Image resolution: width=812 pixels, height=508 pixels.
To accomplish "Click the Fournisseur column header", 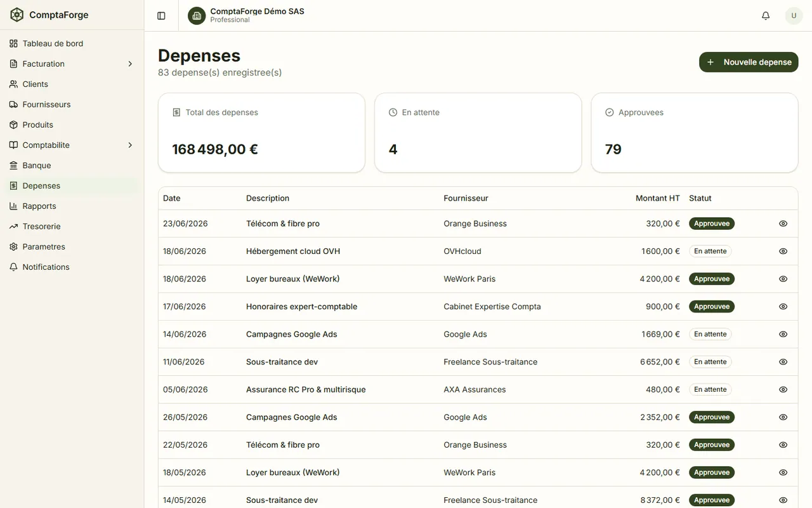I will point(466,198).
